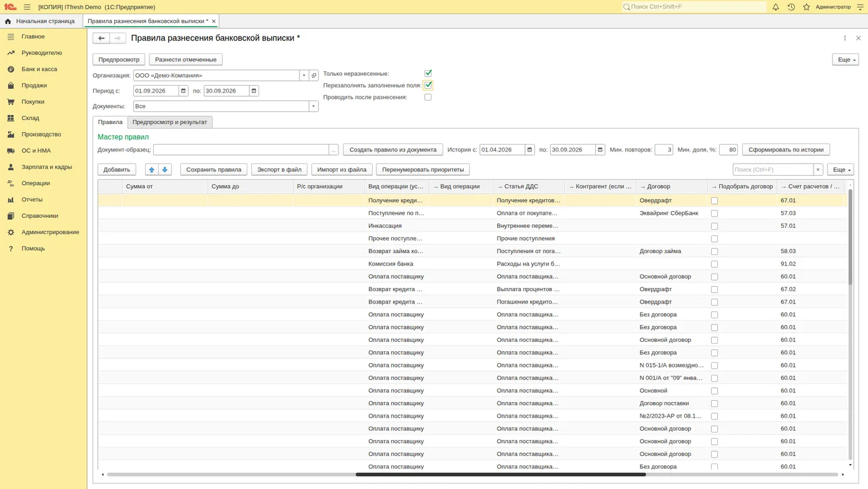The image size is (868, 489).
Task: Click the Разнести отмеченные button
Action: tap(186, 60)
